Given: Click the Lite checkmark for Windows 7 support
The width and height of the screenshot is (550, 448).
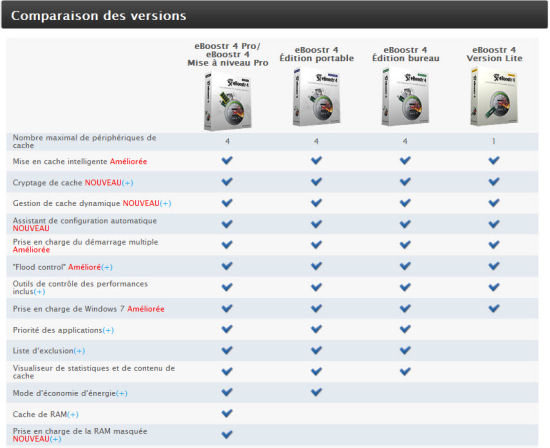Looking at the screenshot, I should 494,308.
